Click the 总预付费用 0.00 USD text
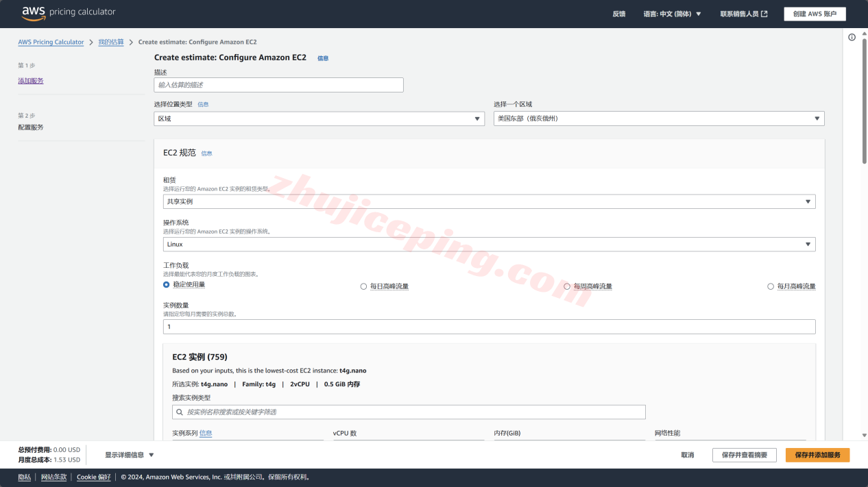 click(x=49, y=449)
